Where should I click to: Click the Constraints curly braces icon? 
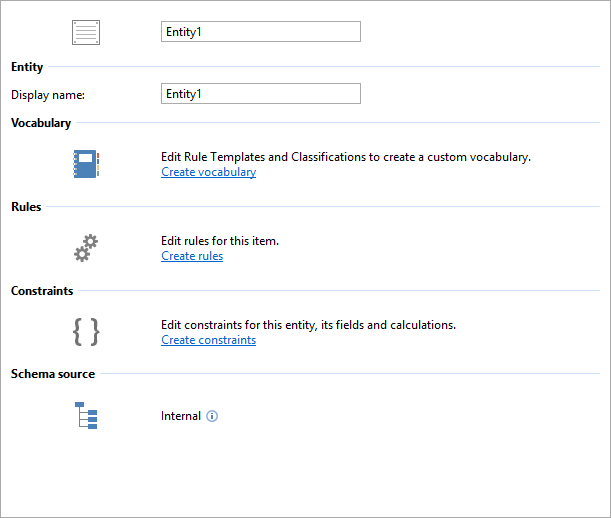pos(87,331)
